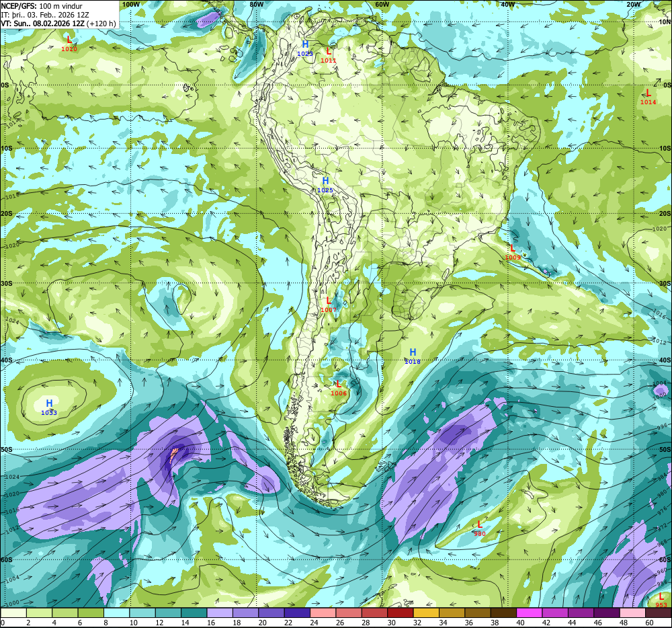Click the legend swatch between 0 and 2
The width and height of the screenshot is (672, 628).
click(x=13, y=613)
